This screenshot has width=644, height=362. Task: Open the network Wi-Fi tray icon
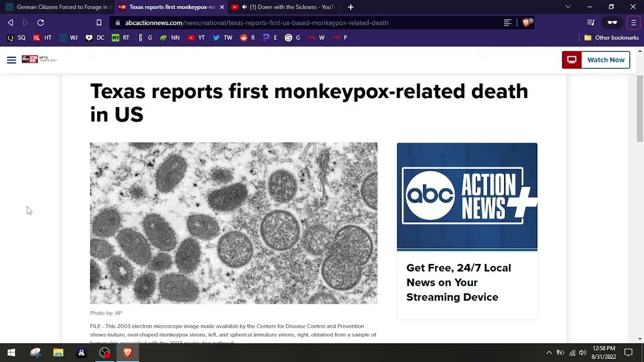[572, 352]
